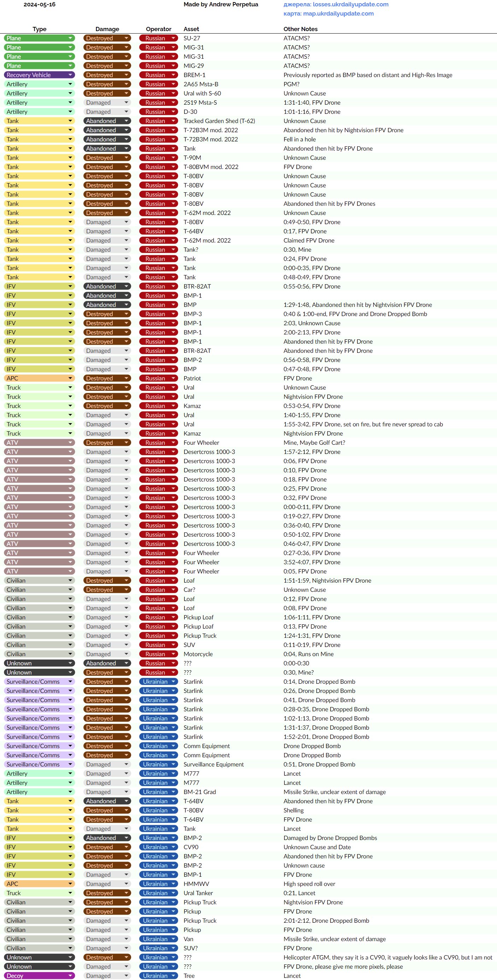Open the Tank type dropdown in the T-90M row

(x=40, y=158)
